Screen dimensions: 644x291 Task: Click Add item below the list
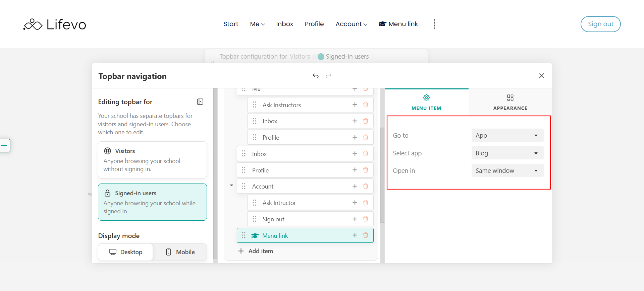tap(256, 251)
